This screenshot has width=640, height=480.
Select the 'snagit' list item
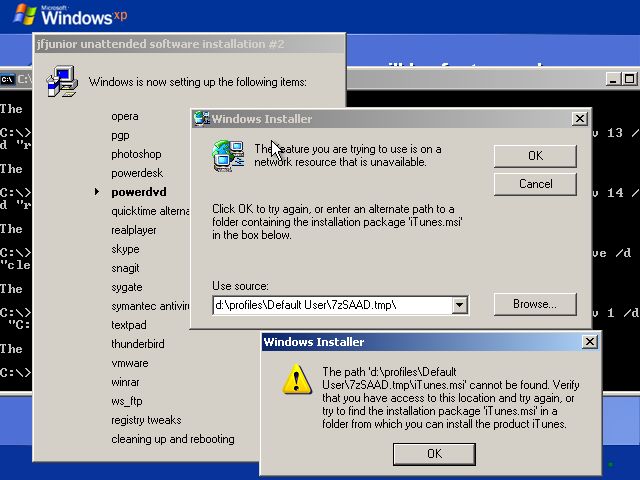click(x=125, y=268)
